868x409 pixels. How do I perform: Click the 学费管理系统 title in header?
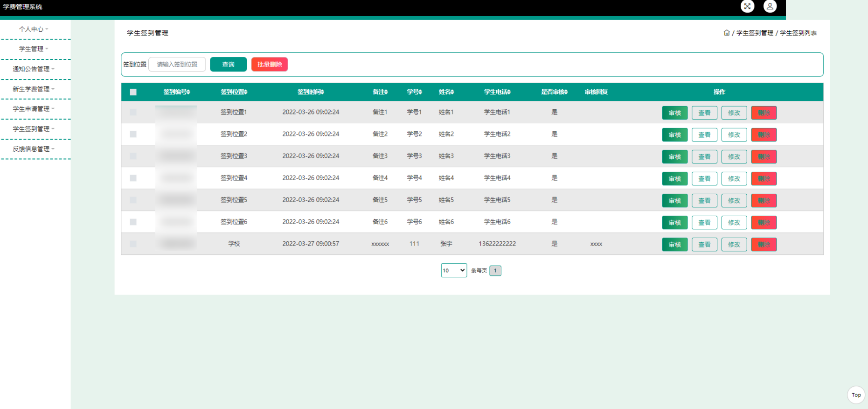pyautogui.click(x=22, y=7)
